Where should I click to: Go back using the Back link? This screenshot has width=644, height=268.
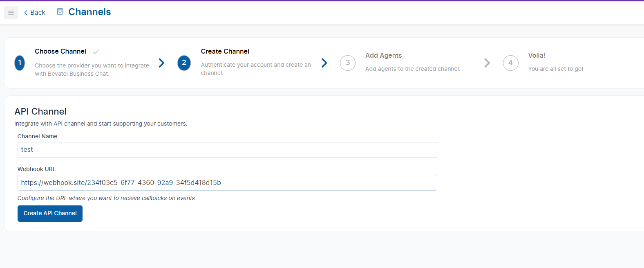pos(35,13)
